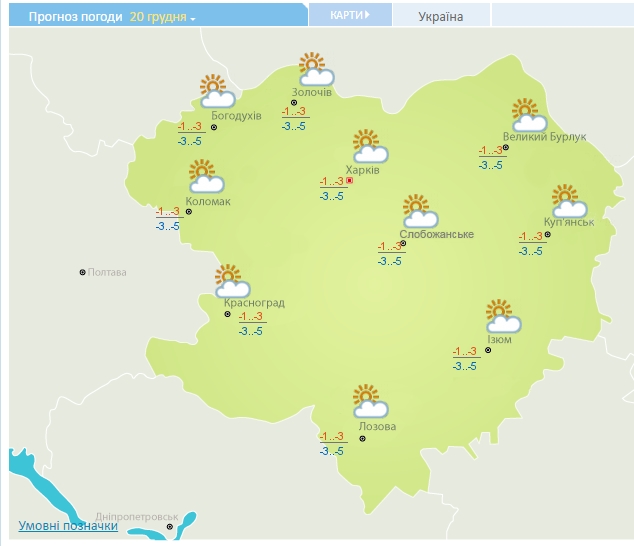Image resolution: width=634 pixels, height=546 pixels.
Task: Click the weather icon above Богодухів
Action: pyautogui.click(x=218, y=91)
